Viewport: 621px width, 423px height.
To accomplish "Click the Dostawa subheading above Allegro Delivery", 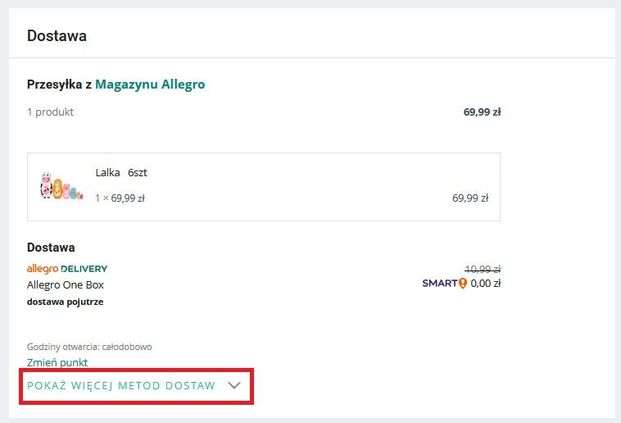I will 51,247.
